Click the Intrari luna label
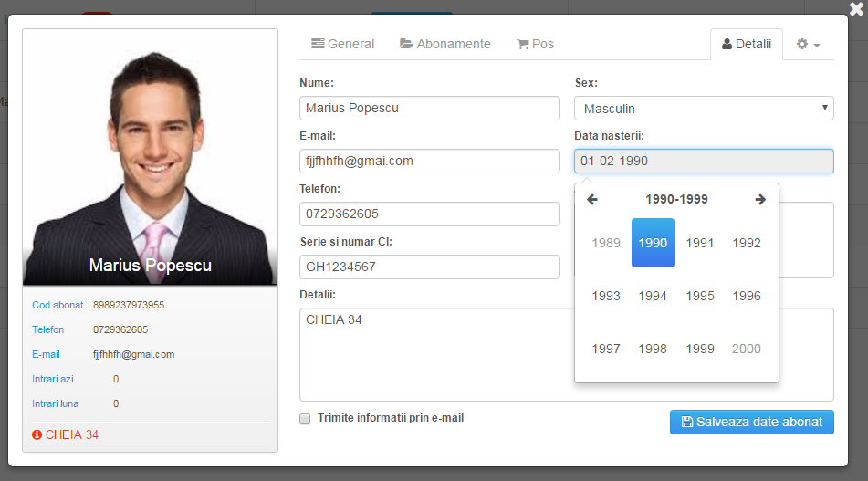The width and height of the screenshot is (868, 481). (x=56, y=403)
